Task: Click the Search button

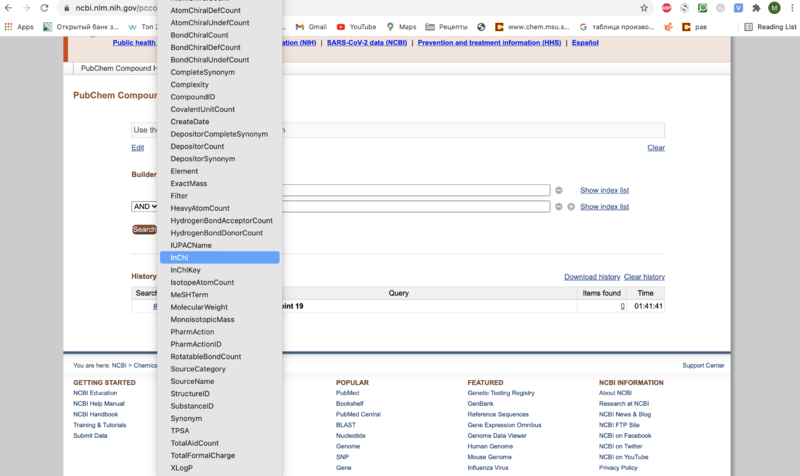Action: coord(144,230)
